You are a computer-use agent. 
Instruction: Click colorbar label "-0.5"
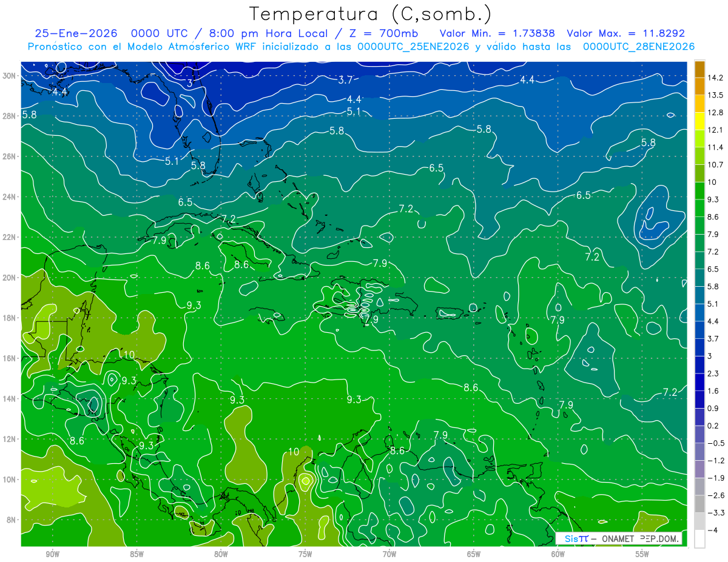click(x=715, y=443)
